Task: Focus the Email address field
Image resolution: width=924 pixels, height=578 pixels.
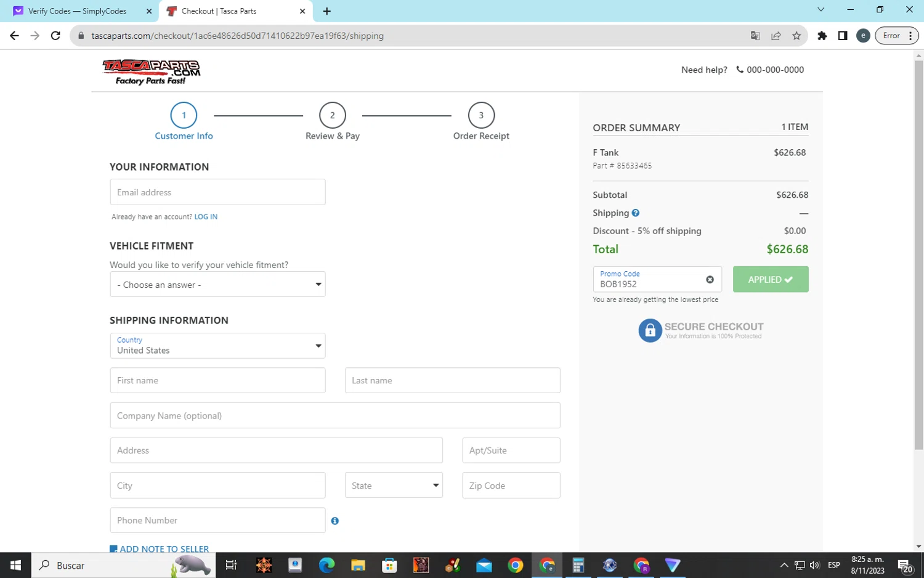Action: click(x=217, y=192)
